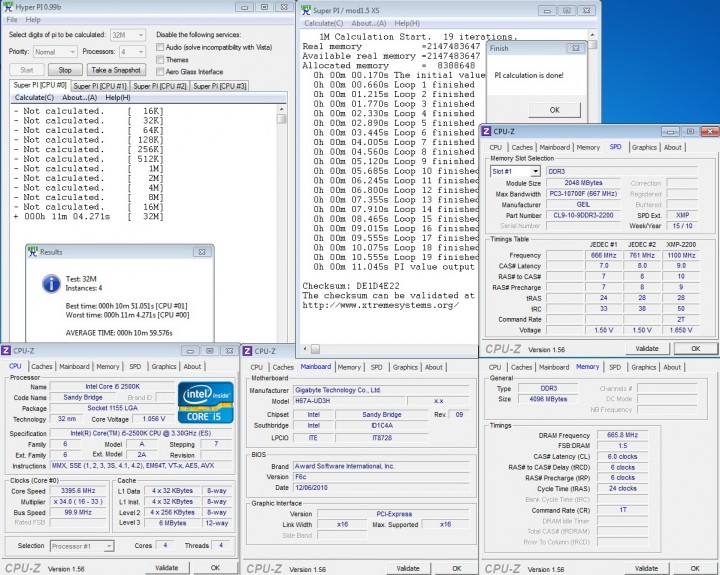The width and height of the screenshot is (720, 575).
Task: Close the Finish dialog
Action: click(x=575, y=48)
